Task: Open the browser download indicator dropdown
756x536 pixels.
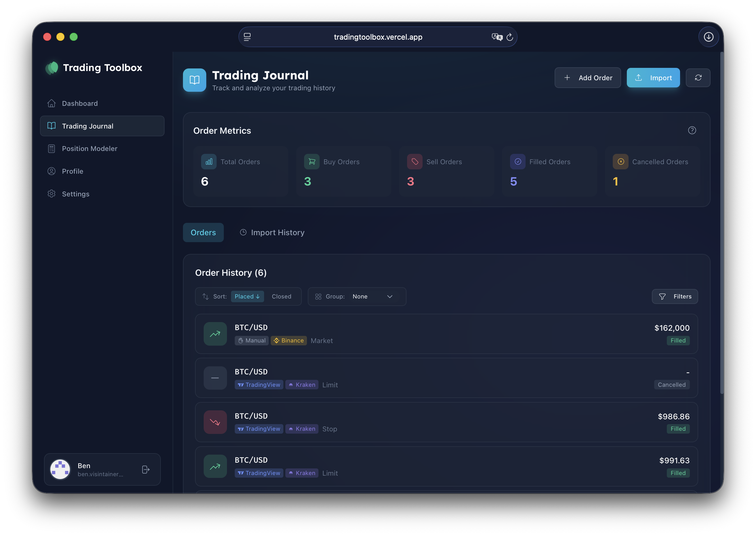Action: [x=709, y=37]
